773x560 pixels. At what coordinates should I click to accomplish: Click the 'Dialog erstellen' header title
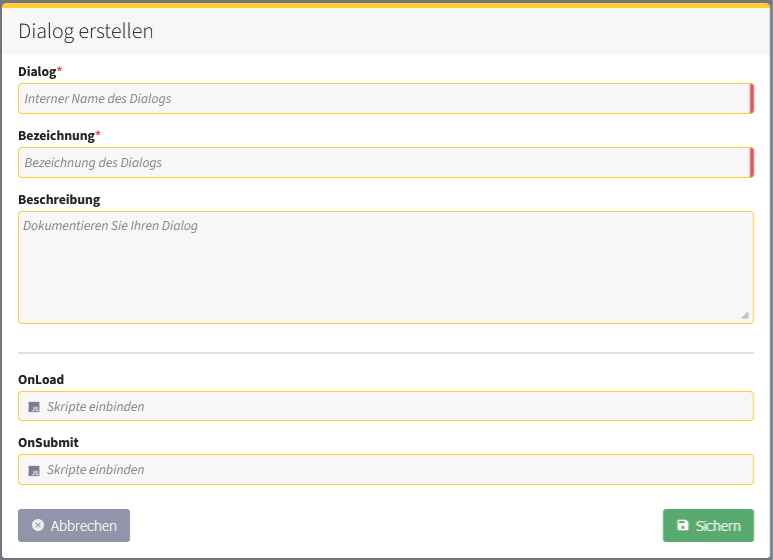point(86,31)
